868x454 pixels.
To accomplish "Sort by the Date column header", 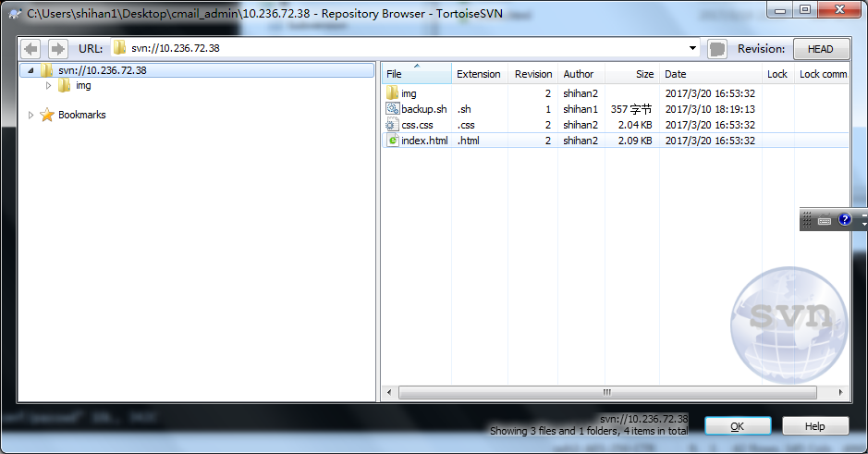I will pyautogui.click(x=710, y=74).
